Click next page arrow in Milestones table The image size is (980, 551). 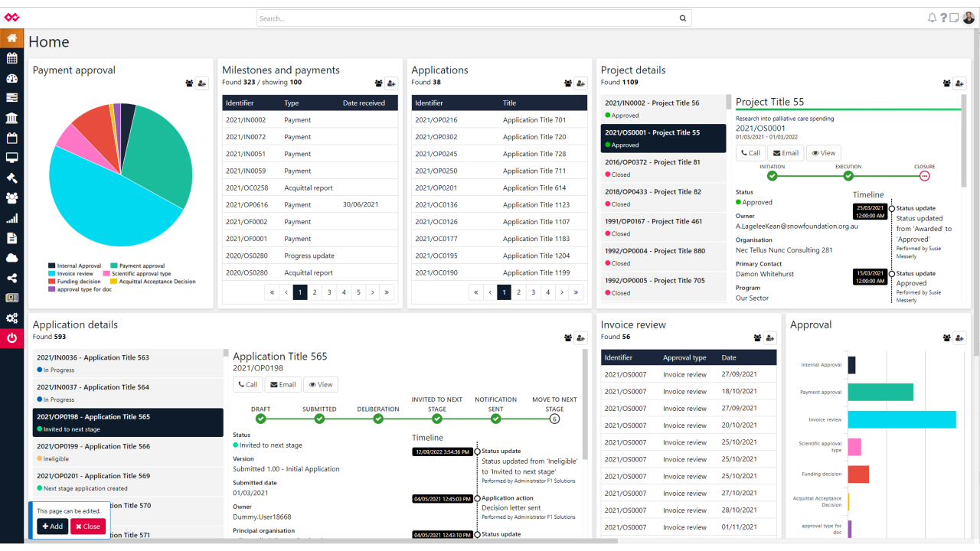click(x=373, y=292)
